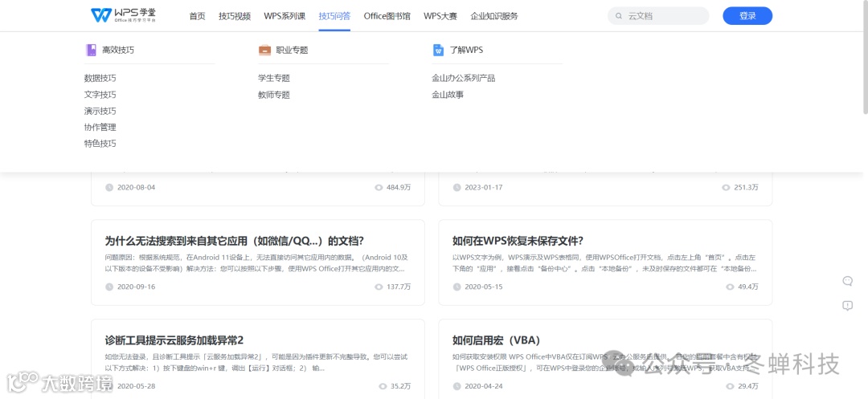This screenshot has height=399, width=868.
Task: Click the 2020-04-24 date text
Action: [484, 386]
